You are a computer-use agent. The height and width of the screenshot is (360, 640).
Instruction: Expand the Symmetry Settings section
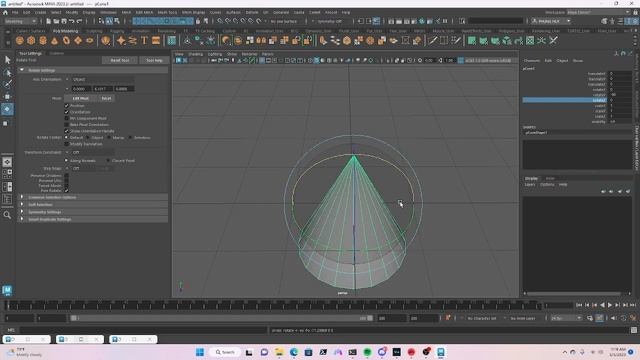[x=22, y=212]
